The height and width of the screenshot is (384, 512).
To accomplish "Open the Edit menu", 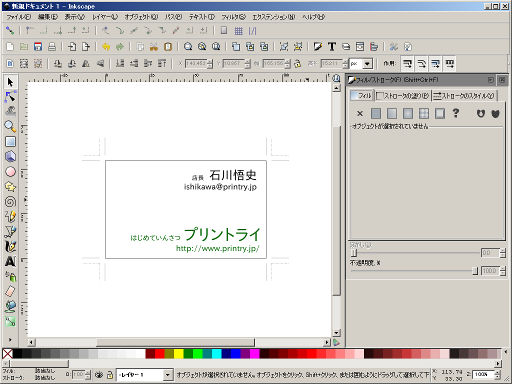I will click(48, 17).
